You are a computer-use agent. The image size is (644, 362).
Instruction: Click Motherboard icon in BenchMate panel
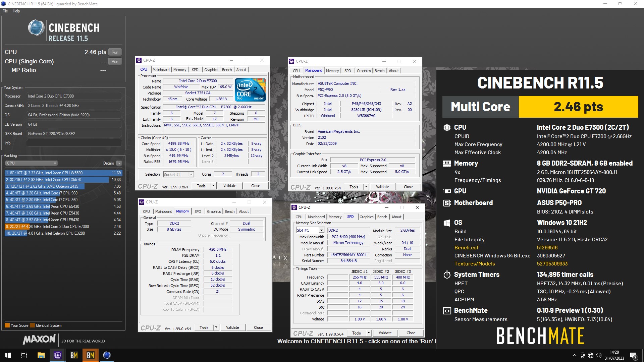coord(447,203)
